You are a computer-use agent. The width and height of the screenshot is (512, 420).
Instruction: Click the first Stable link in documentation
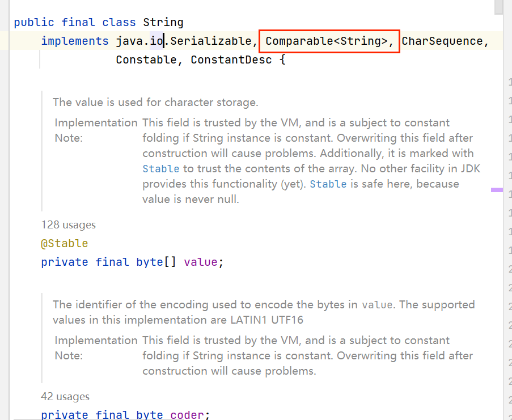[x=160, y=169]
